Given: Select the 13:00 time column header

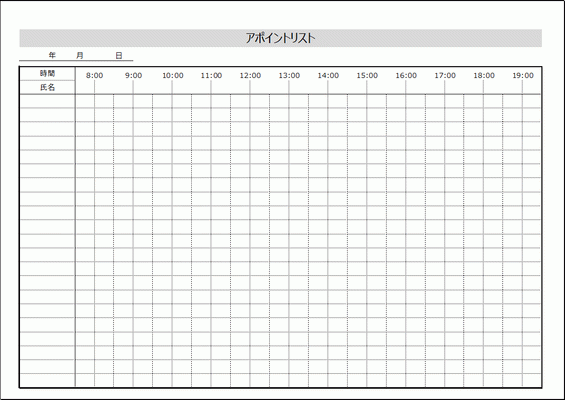Looking at the screenshot, I should [x=289, y=75].
